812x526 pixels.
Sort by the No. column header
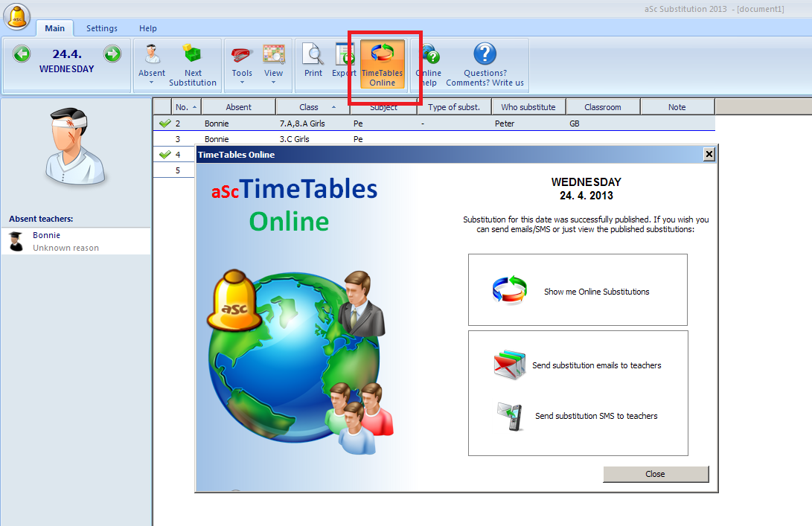coord(186,107)
